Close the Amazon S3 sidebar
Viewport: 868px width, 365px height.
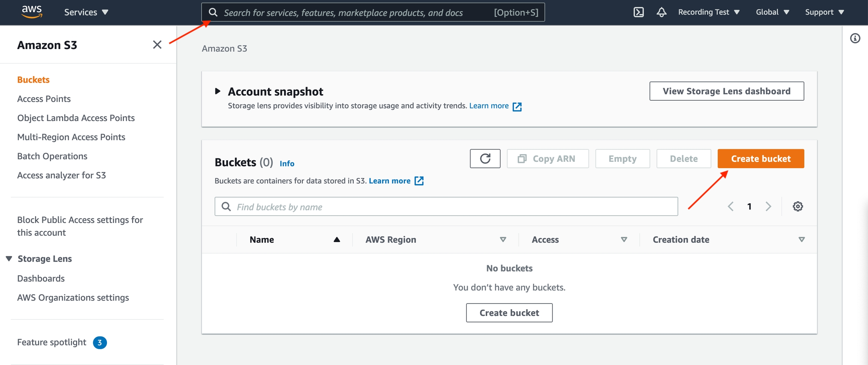(x=157, y=45)
